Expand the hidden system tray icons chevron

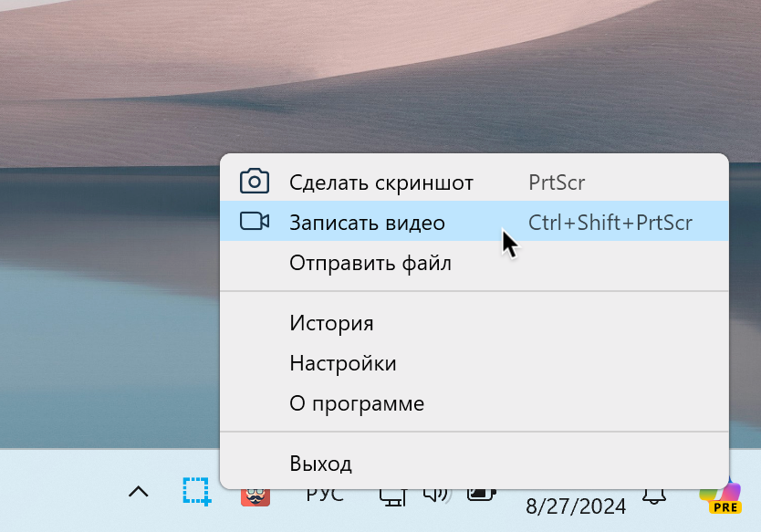click(138, 492)
